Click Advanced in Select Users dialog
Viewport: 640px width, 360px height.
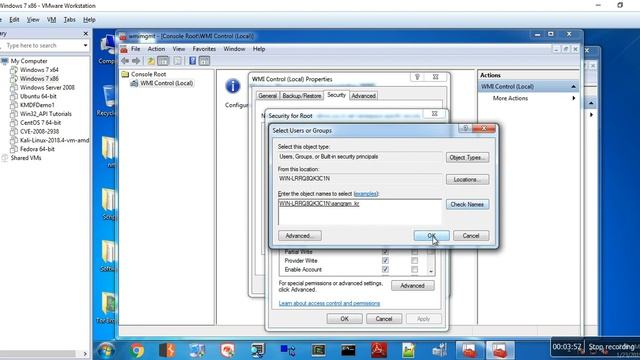(x=300, y=236)
